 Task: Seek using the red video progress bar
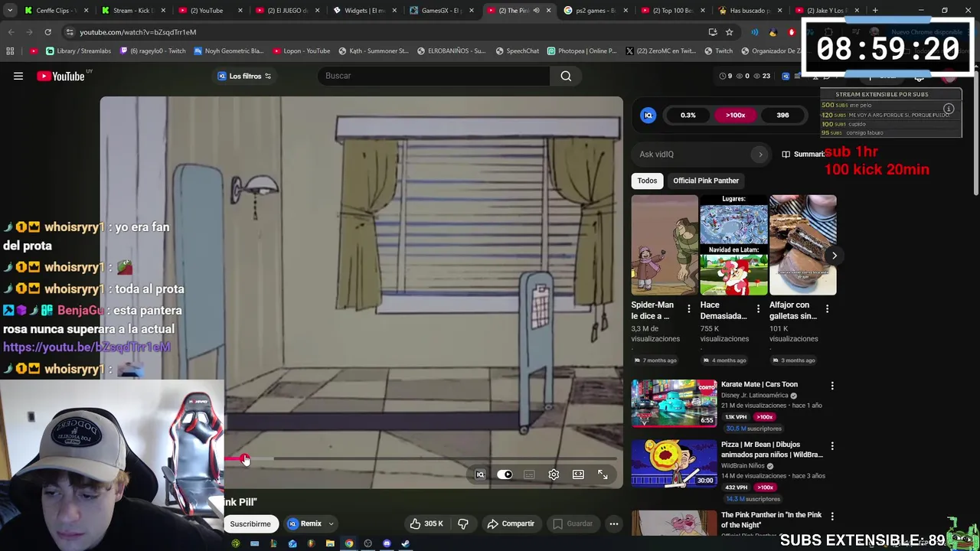421,459
